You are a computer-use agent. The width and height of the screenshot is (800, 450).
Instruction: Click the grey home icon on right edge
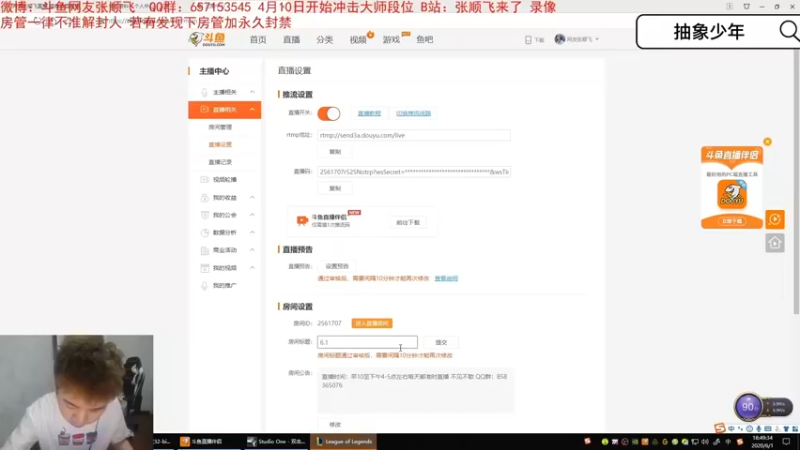tap(774, 243)
